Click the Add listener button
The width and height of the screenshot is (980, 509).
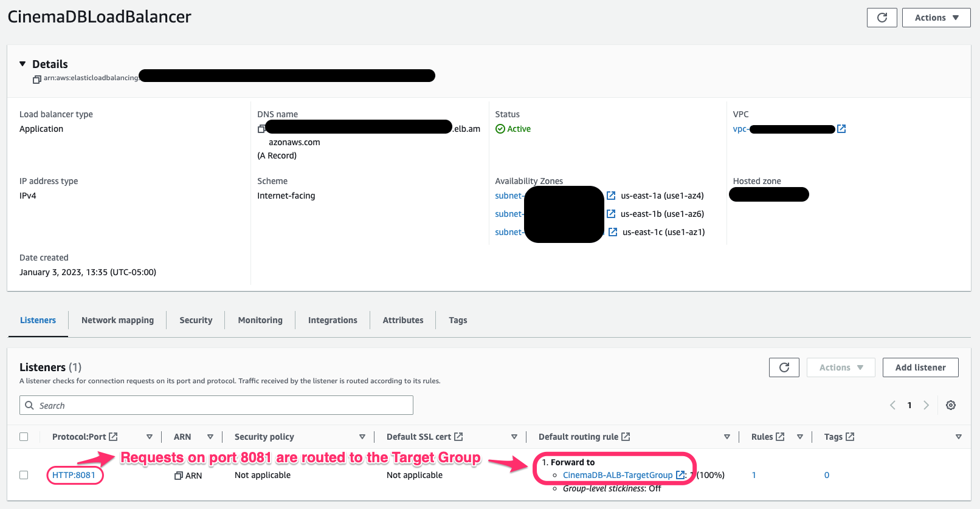(x=920, y=367)
